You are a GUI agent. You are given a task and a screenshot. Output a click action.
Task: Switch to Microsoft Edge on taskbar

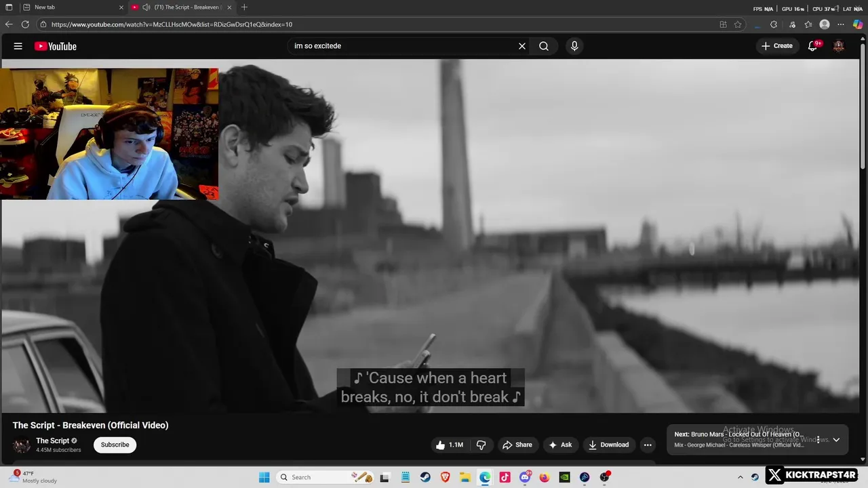coord(485,477)
